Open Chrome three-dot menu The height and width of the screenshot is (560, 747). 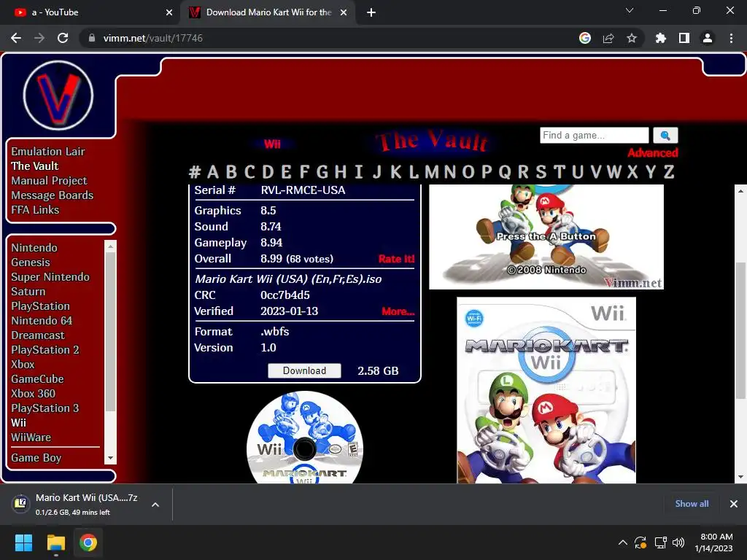coord(731,38)
